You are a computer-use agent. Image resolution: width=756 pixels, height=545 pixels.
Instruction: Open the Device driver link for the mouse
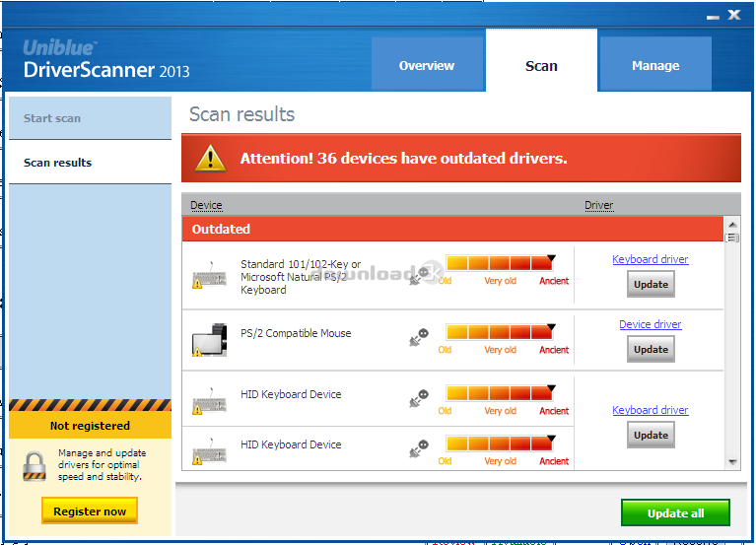tap(651, 324)
